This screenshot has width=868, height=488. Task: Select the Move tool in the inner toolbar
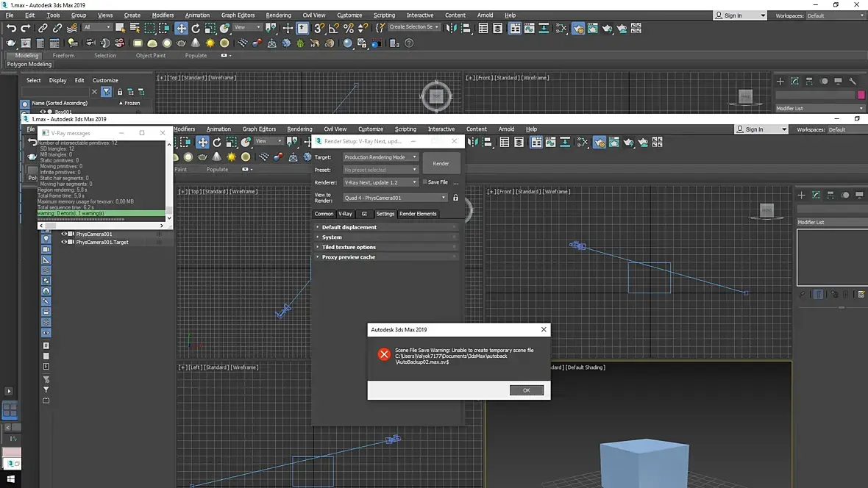click(202, 143)
